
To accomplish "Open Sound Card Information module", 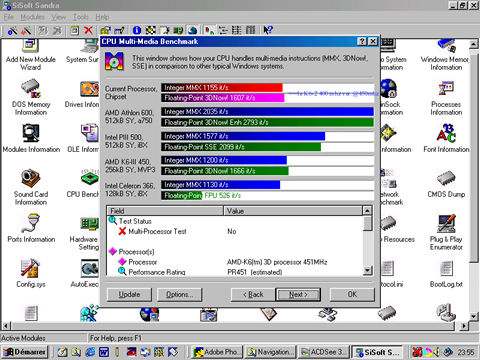I will pos(31,187).
